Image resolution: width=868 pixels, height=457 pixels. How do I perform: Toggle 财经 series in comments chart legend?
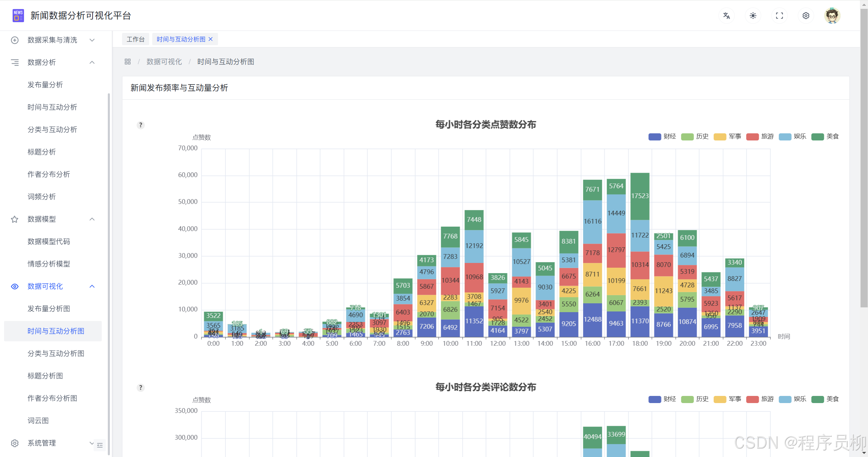pyautogui.click(x=662, y=399)
